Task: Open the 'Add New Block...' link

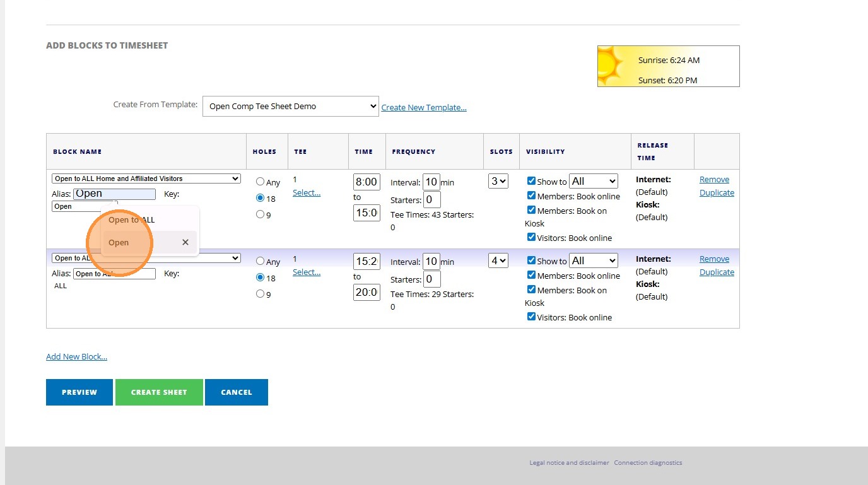Action: tap(76, 357)
